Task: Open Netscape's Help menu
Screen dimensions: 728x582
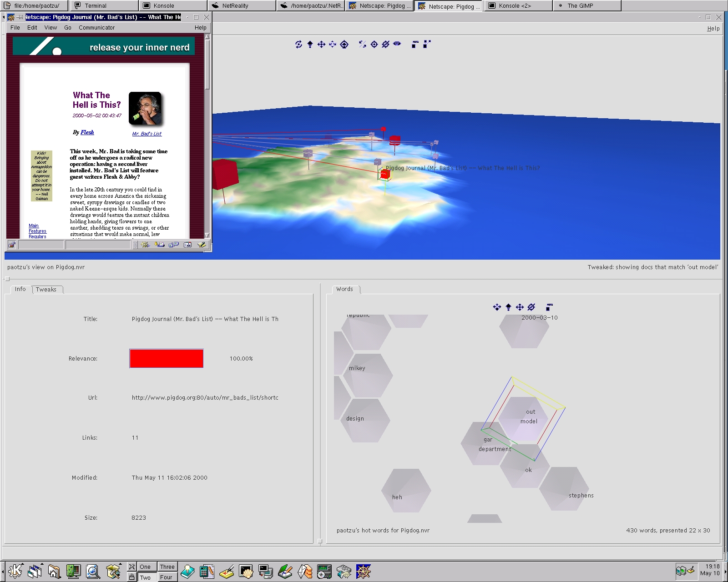Action: (201, 28)
